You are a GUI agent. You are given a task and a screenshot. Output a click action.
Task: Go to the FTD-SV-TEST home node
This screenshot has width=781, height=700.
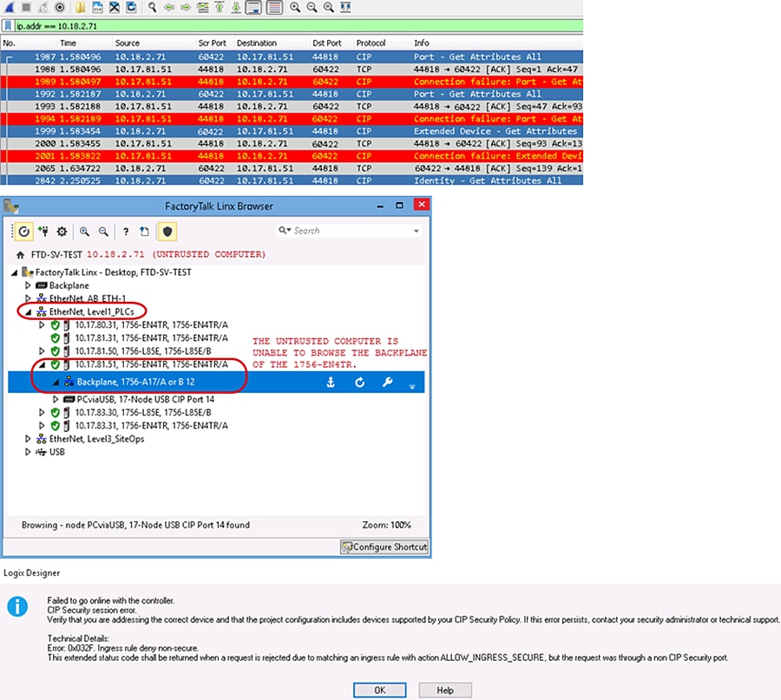[x=21, y=255]
